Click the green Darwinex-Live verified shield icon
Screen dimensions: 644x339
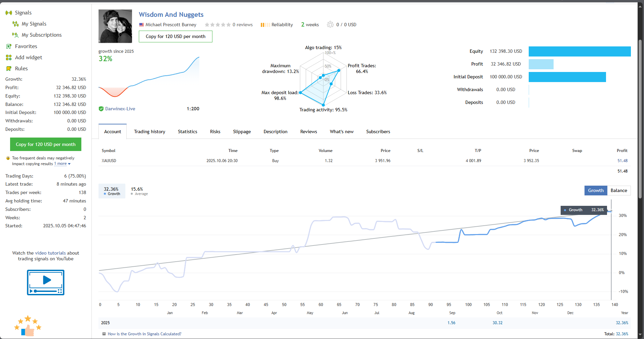point(101,109)
